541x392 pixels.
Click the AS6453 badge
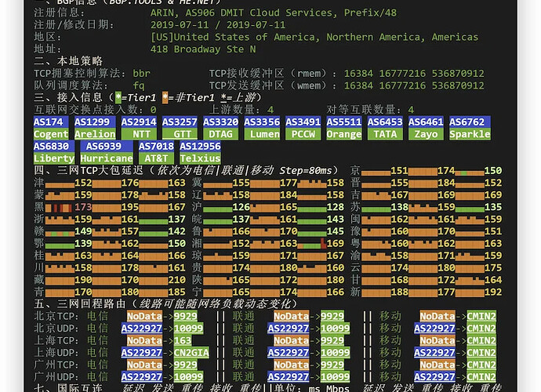pyautogui.click(x=385, y=122)
